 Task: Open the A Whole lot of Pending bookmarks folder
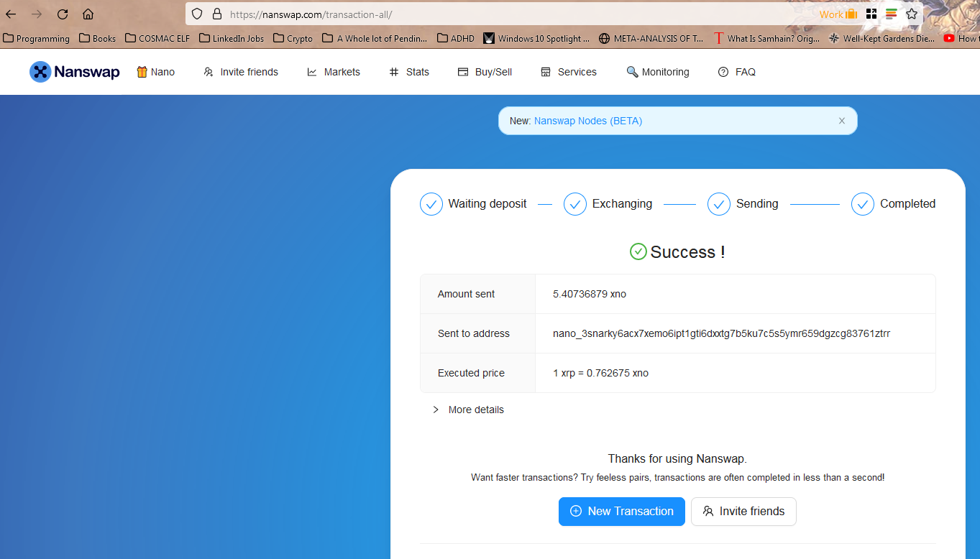pos(375,39)
